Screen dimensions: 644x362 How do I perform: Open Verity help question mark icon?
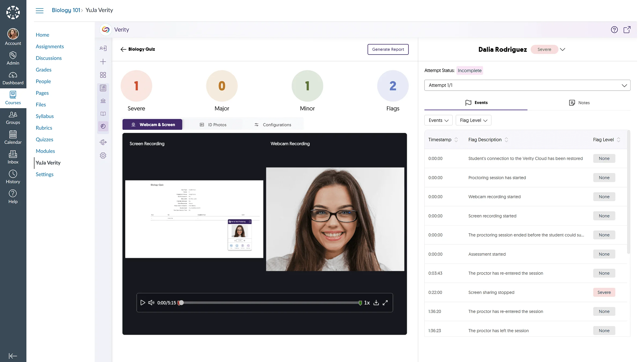point(614,29)
